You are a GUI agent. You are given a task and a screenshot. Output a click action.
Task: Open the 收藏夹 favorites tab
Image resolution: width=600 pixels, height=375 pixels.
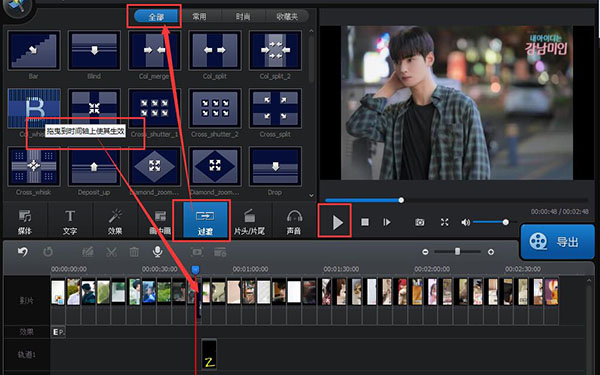point(287,16)
